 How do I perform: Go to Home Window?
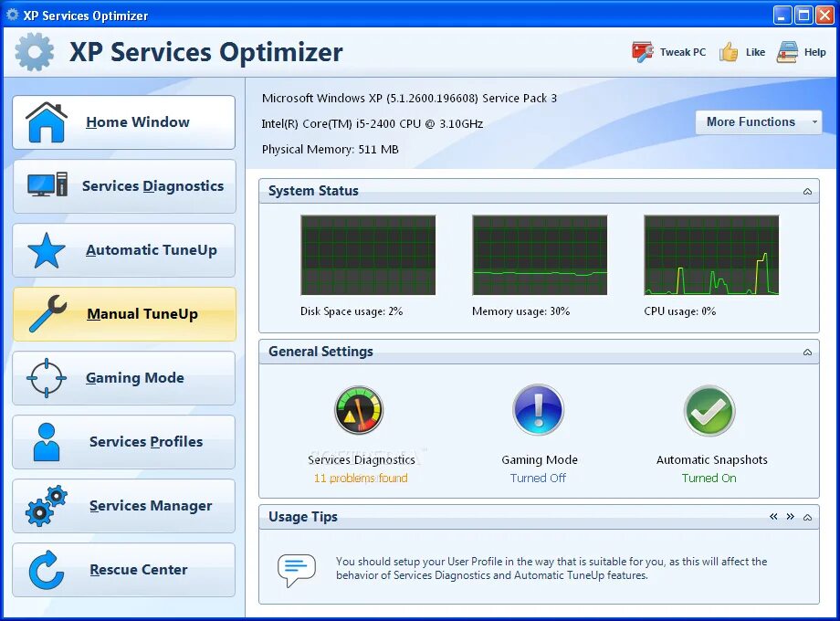(x=124, y=122)
